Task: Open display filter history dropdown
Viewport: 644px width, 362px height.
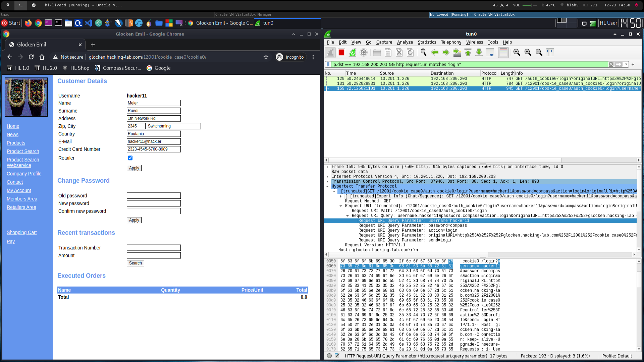Action: 626,64
